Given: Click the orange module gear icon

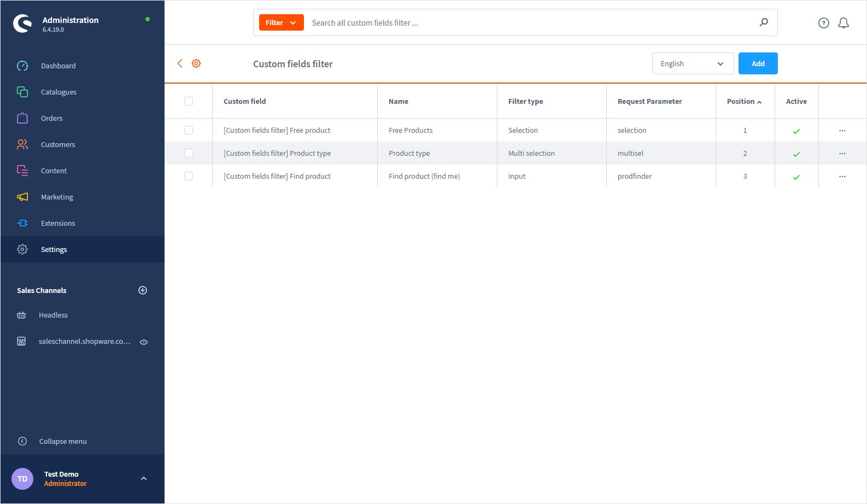Looking at the screenshot, I should pyautogui.click(x=196, y=63).
